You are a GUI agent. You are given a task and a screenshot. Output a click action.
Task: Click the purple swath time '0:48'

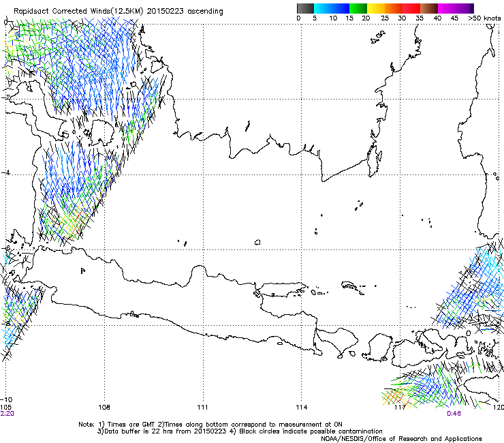[x=454, y=414]
